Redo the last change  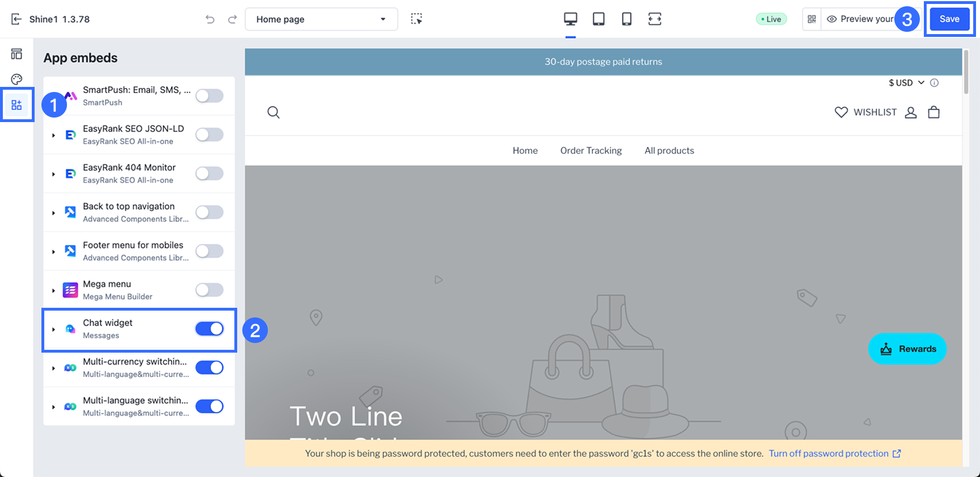click(x=232, y=19)
